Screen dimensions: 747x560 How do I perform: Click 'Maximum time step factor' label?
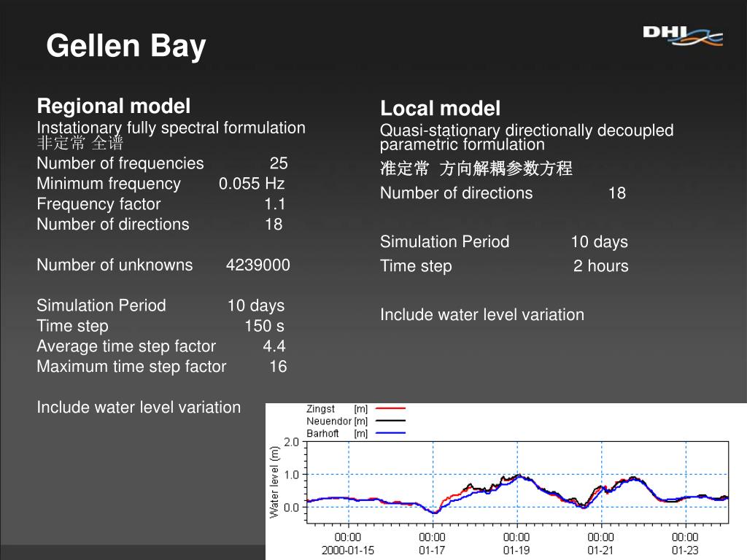coord(131,367)
